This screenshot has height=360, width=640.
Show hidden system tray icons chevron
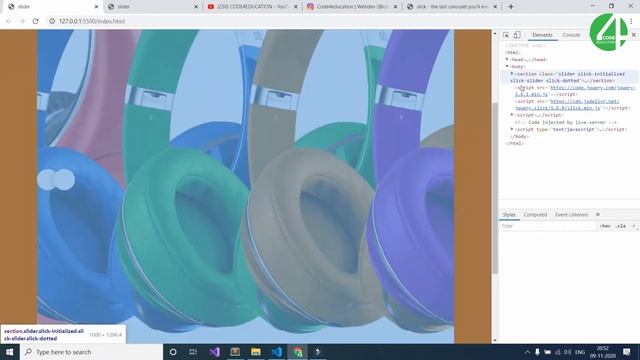click(527, 352)
